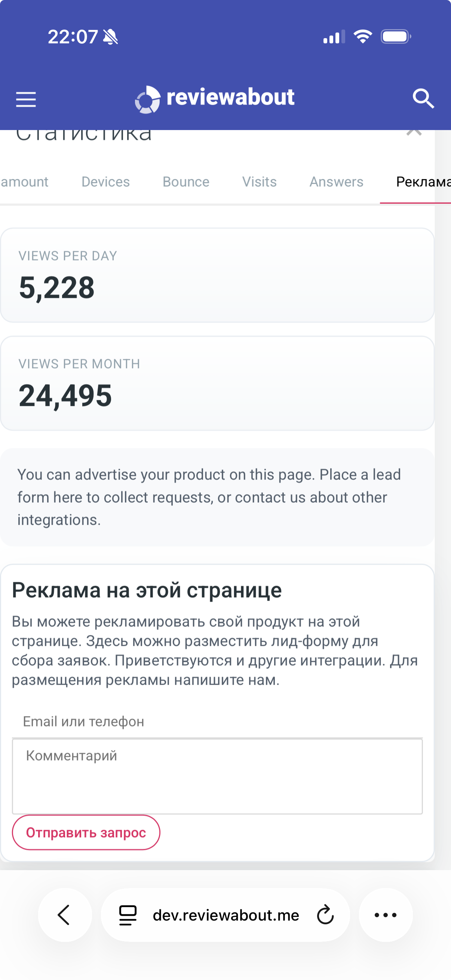Close the Статистика panel
The width and height of the screenshot is (451, 980).
[414, 133]
